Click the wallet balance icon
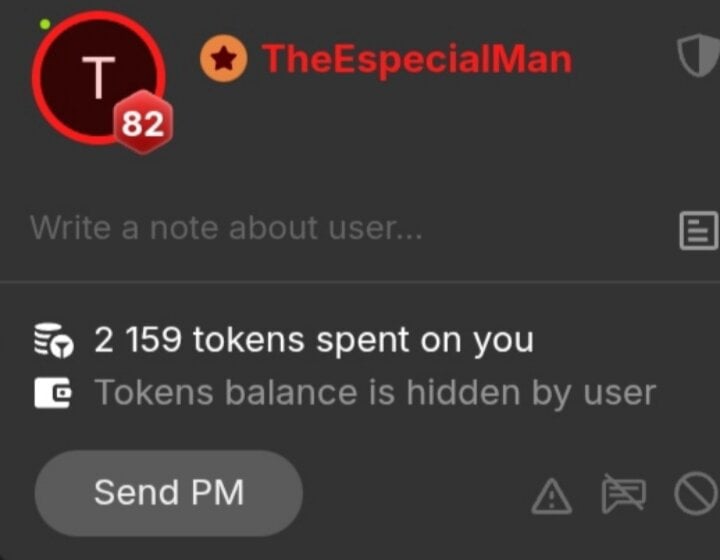The image size is (720, 560). pyautogui.click(x=53, y=393)
